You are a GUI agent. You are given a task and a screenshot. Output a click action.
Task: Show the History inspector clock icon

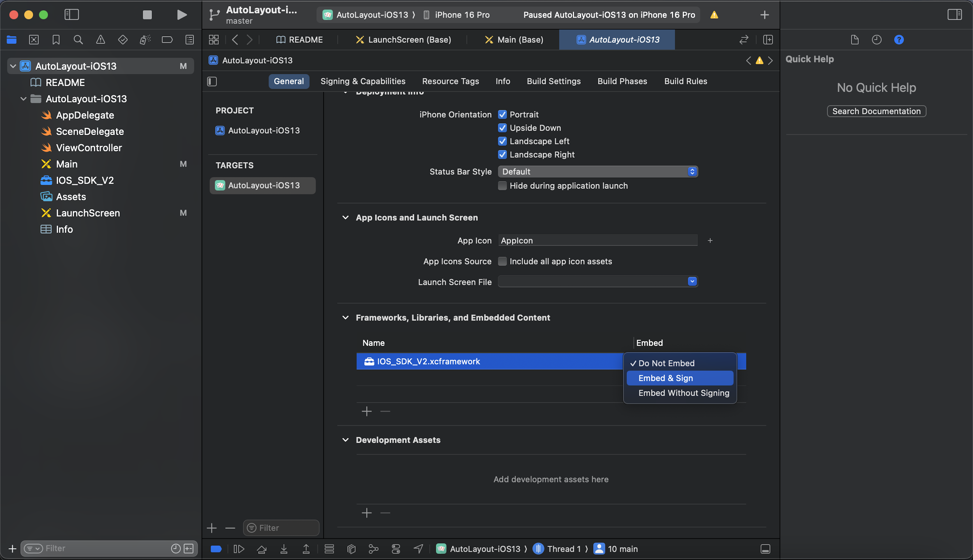point(877,40)
